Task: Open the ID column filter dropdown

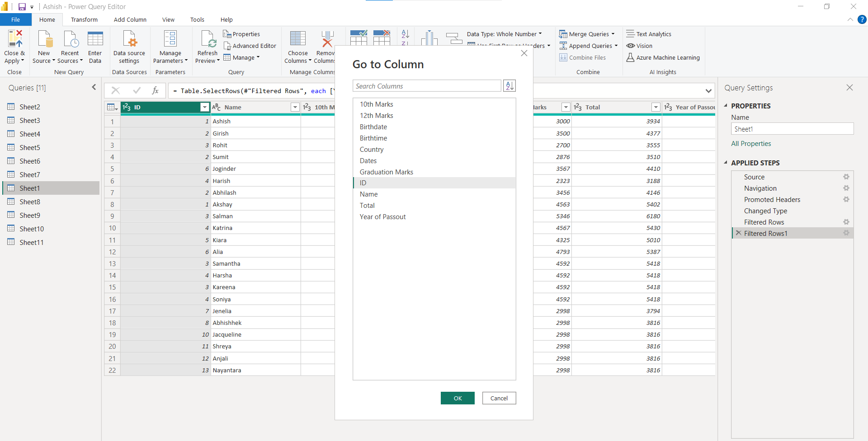Action: click(204, 107)
